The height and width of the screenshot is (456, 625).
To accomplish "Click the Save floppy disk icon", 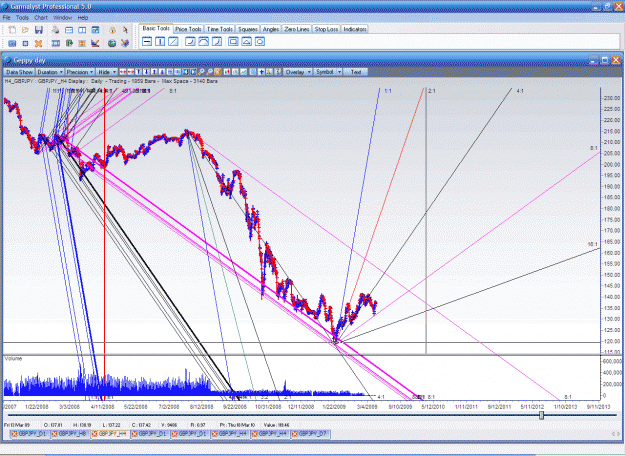I will 39,30.
